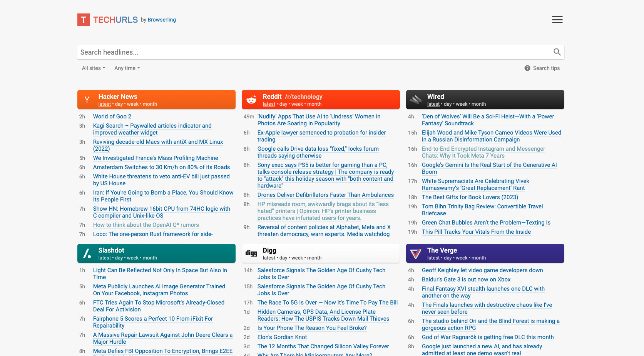The image size is (644, 356).
Task: Open 'The Race To 5G Is Over' headline
Action: [x=328, y=303]
